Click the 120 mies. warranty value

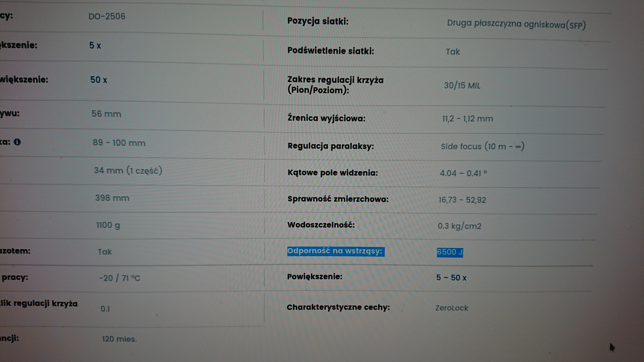(x=119, y=339)
